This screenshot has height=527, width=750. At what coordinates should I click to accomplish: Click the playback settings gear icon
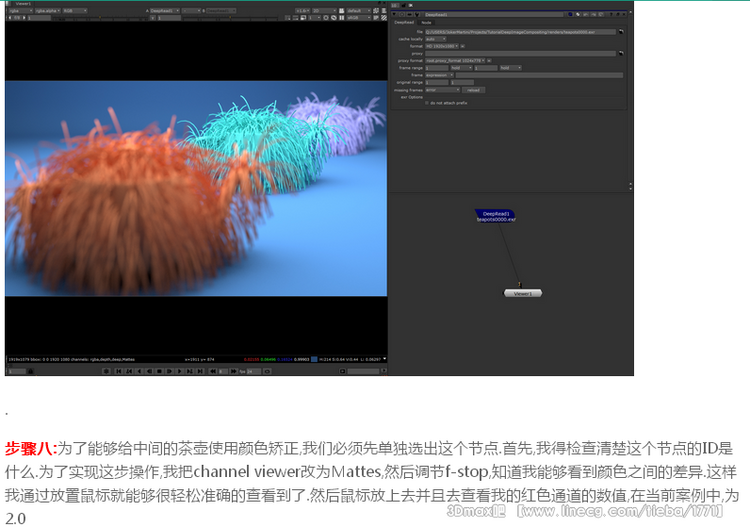[x=107, y=371]
